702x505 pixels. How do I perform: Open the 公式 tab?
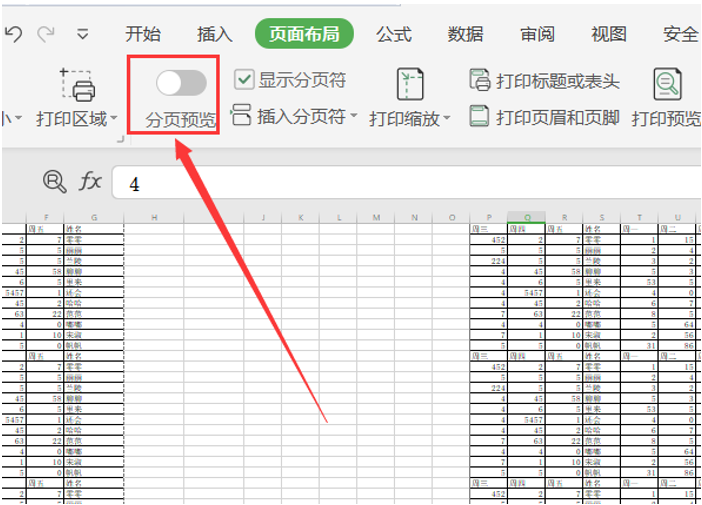point(394,34)
